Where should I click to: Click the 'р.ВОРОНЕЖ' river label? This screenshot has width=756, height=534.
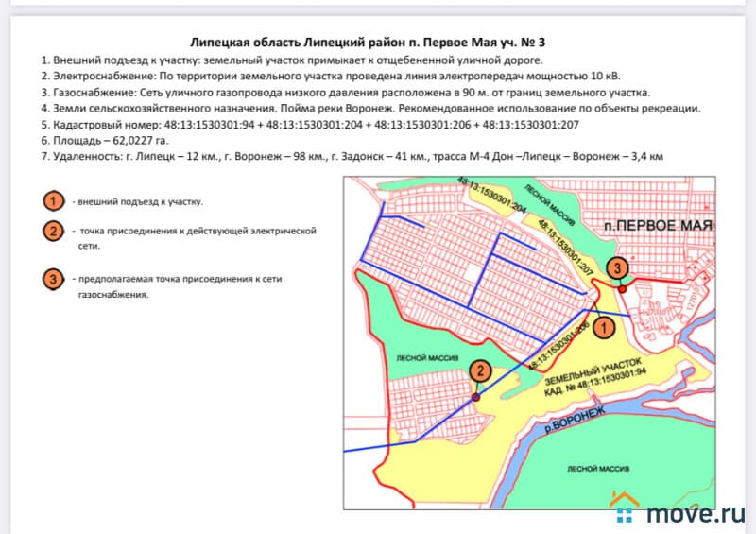coord(575,420)
